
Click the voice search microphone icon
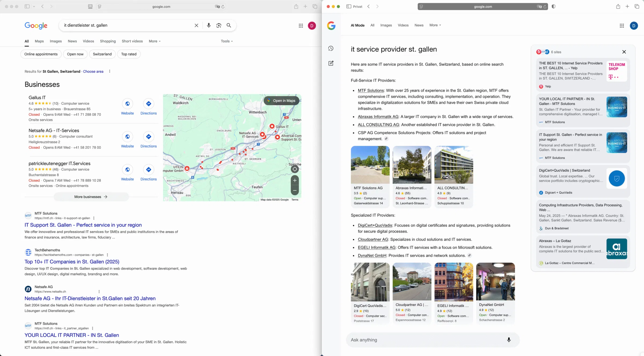208,25
